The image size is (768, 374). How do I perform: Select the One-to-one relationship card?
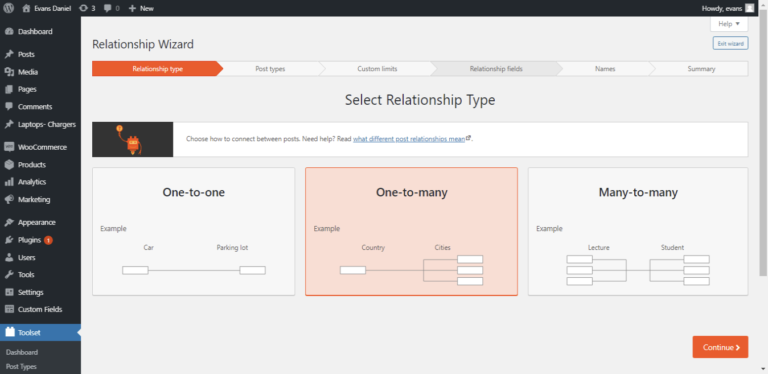pos(193,232)
